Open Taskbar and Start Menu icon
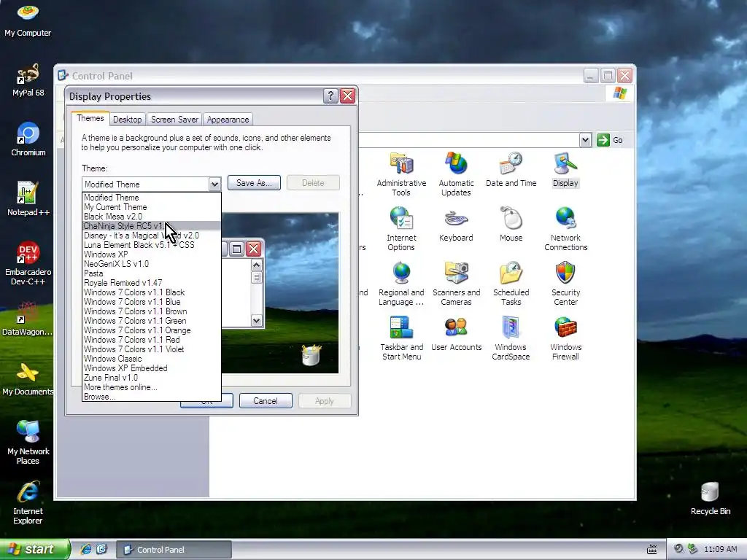Image resolution: width=747 pixels, height=560 pixels. (x=401, y=338)
